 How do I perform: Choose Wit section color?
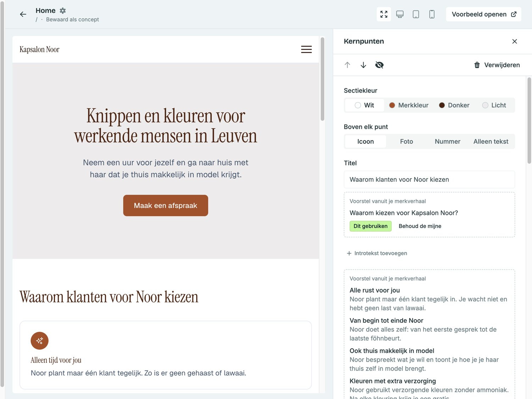(365, 105)
